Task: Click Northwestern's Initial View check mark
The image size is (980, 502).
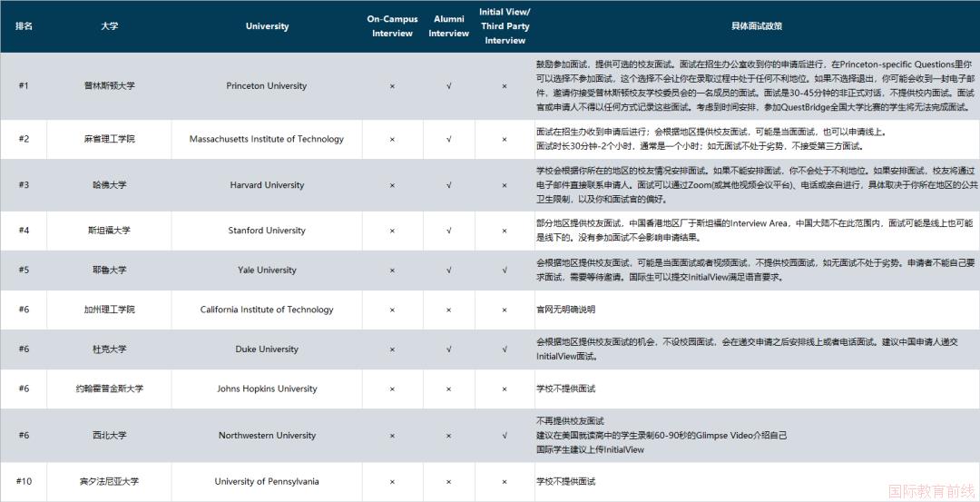Action: tap(505, 436)
